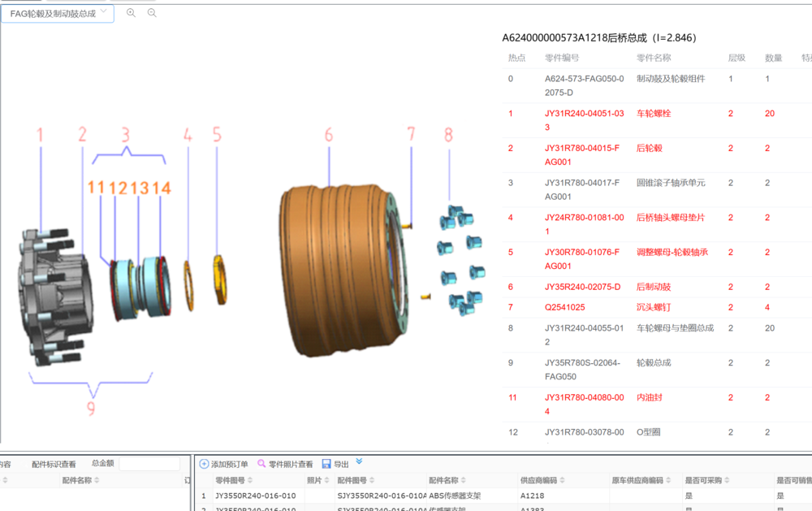This screenshot has width=812, height=511.
Task: Click the zoom out magnifier icon
Action: point(152,13)
